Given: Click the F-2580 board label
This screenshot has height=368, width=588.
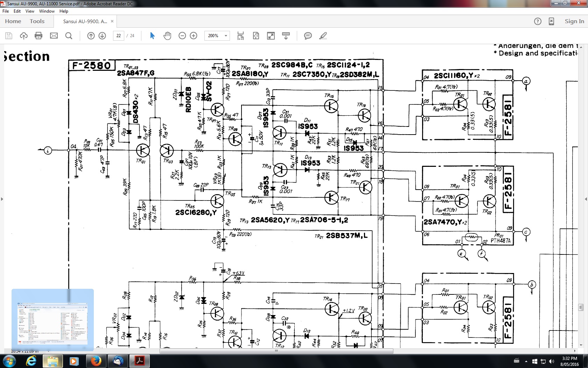Looking at the screenshot, I should [91, 65].
